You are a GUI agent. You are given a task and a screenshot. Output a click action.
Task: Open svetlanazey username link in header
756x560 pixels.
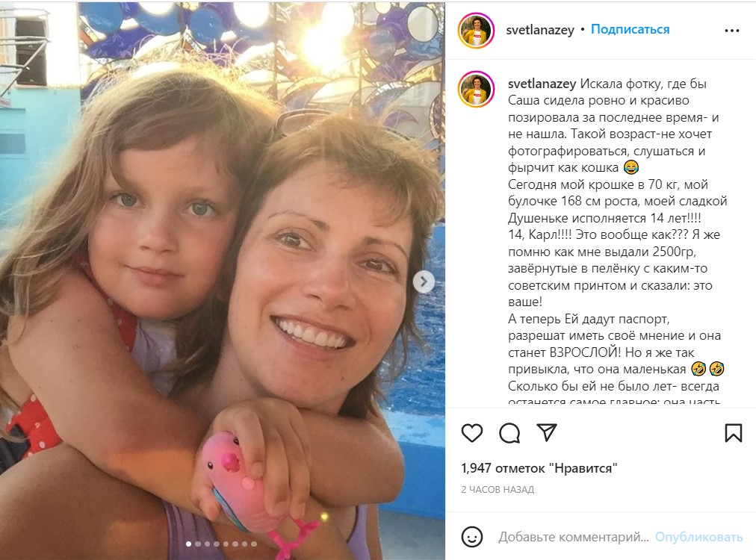(541, 30)
